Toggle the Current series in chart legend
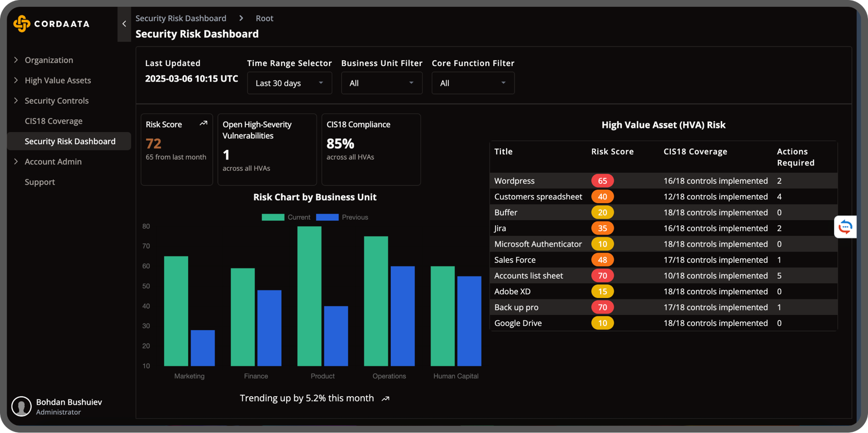The width and height of the screenshot is (868, 433). [287, 217]
